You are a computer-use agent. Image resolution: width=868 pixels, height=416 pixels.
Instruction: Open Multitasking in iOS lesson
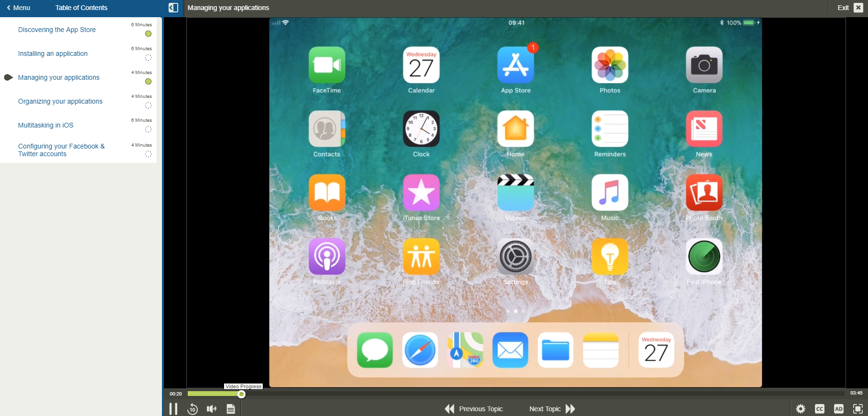coord(46,125)
